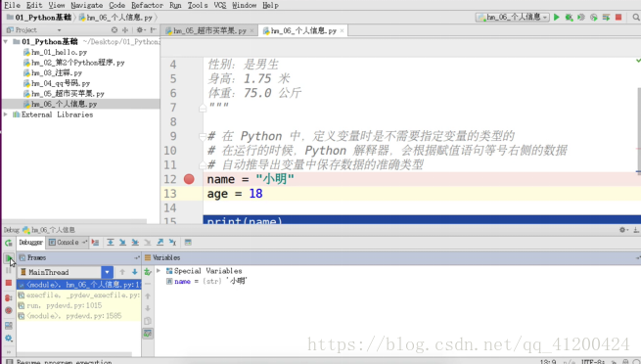641x364 pixels.
Task: Open Search Everywhere magnifier icon
Action: tap(636, 18)
